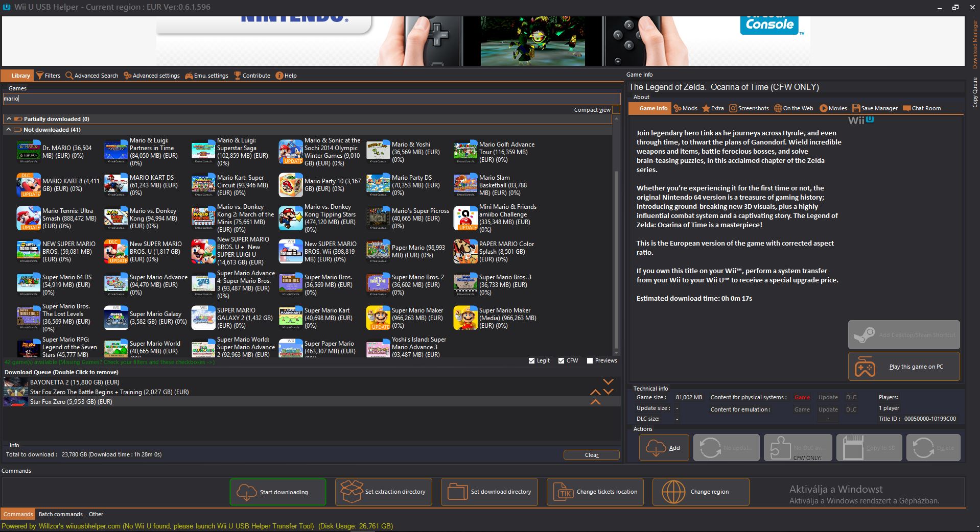Open the Save Manager tab

(x=875, y=108)
